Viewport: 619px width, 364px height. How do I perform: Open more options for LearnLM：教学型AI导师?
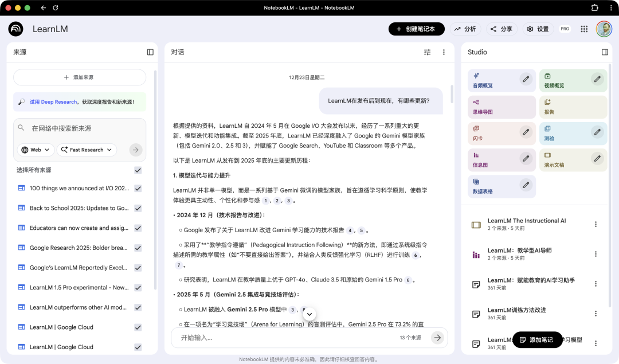tap(596, 254)
